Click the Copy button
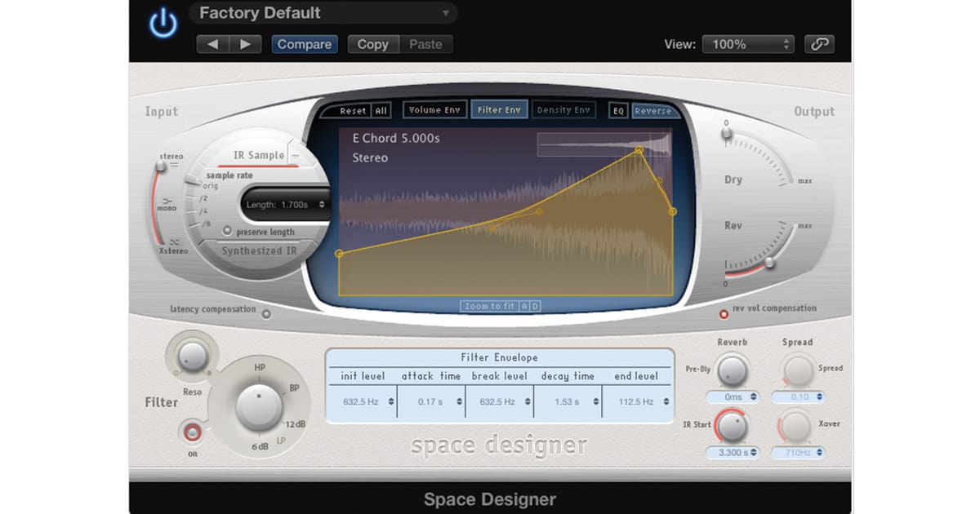 (373, 44)
